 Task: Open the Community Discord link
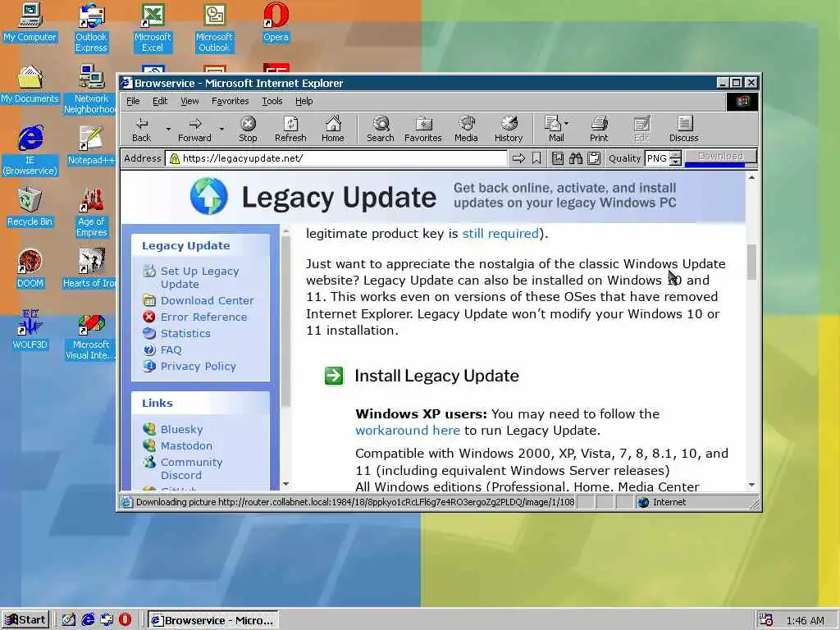[x=191, y=468]
